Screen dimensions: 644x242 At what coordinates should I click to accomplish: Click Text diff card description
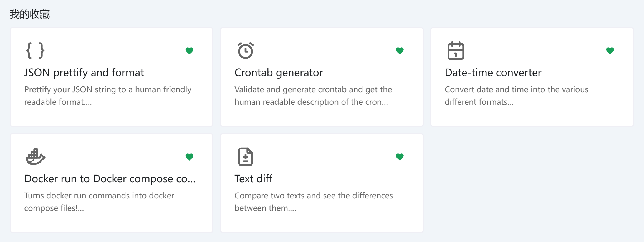coord(314,202)
